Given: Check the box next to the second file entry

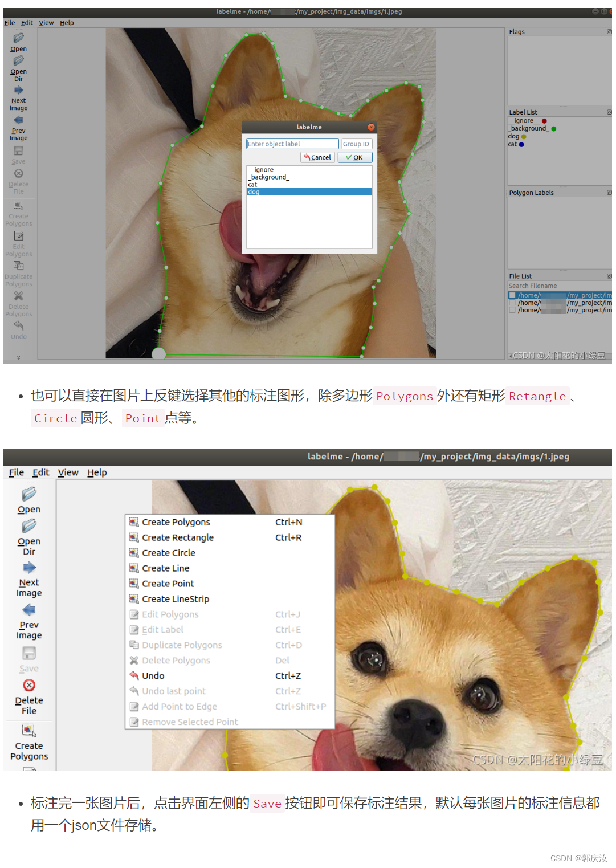Looking at the screenshot, I should click(512, 303).
